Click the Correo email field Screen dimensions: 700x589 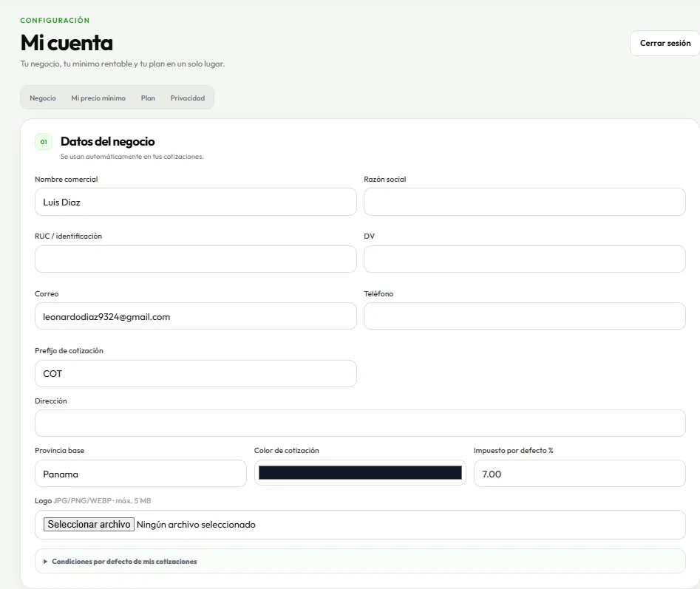(x=196, y=316)
